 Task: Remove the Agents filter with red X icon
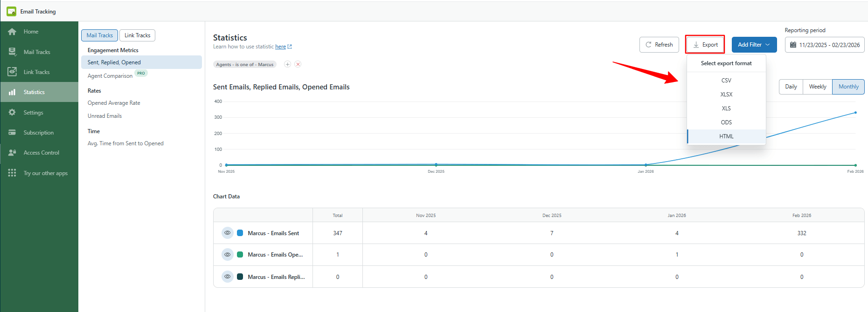point(298,64)
